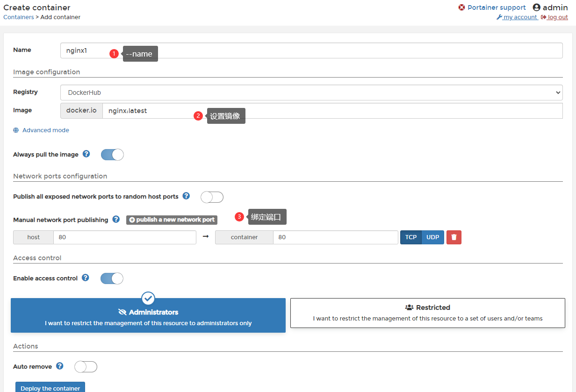Open help icon for Enable access control
Screen dimensions: 576x392
click(x=86, y=278)
